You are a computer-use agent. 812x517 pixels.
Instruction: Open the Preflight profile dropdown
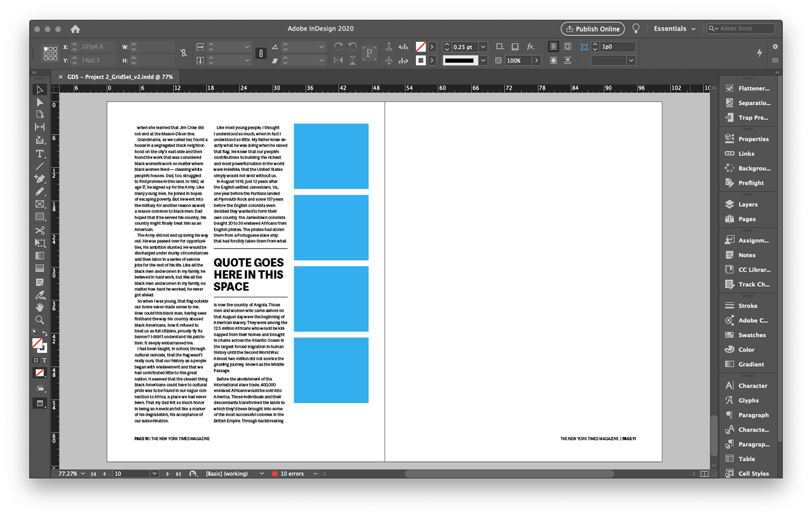[x=262, y=474]
